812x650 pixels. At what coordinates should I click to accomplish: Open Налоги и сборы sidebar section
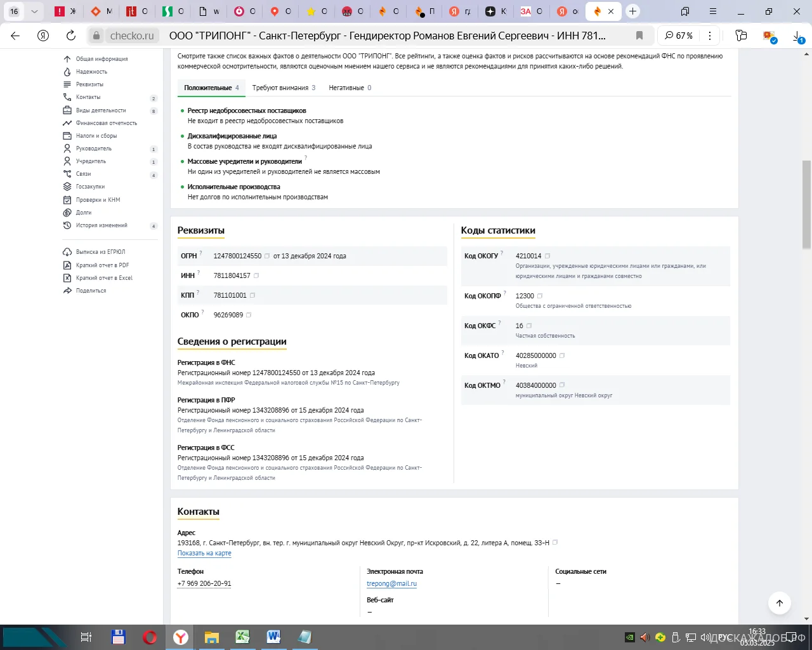click(96, 136)
